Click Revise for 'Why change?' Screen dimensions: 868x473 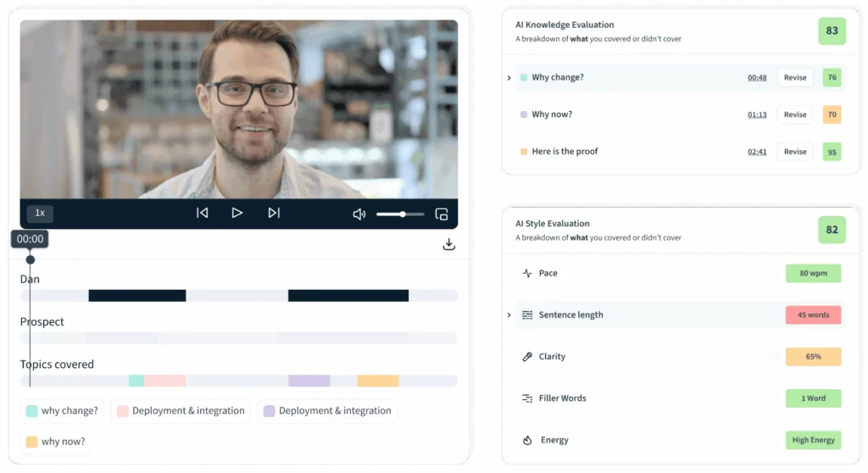pyautogui.click(x=795, y=77)
